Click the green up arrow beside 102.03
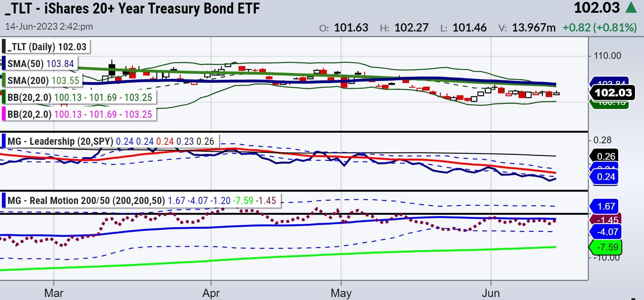This screenshot has width=644, height=300. [x=631, y=7]
